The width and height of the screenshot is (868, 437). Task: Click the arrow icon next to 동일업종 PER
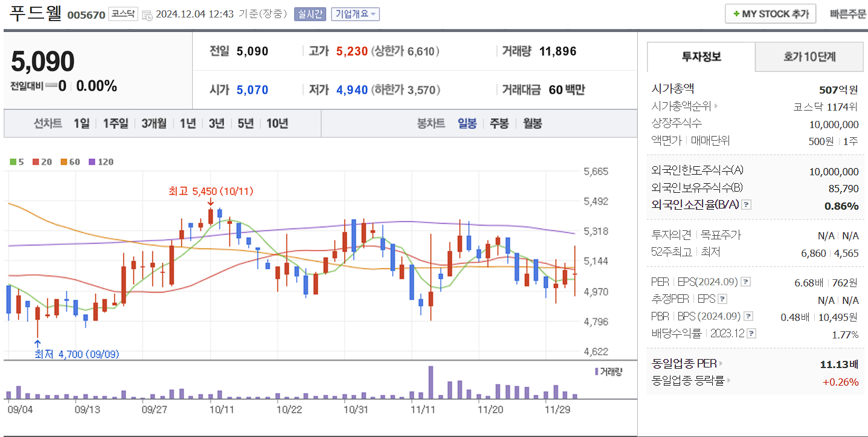(x=722, y=363)
